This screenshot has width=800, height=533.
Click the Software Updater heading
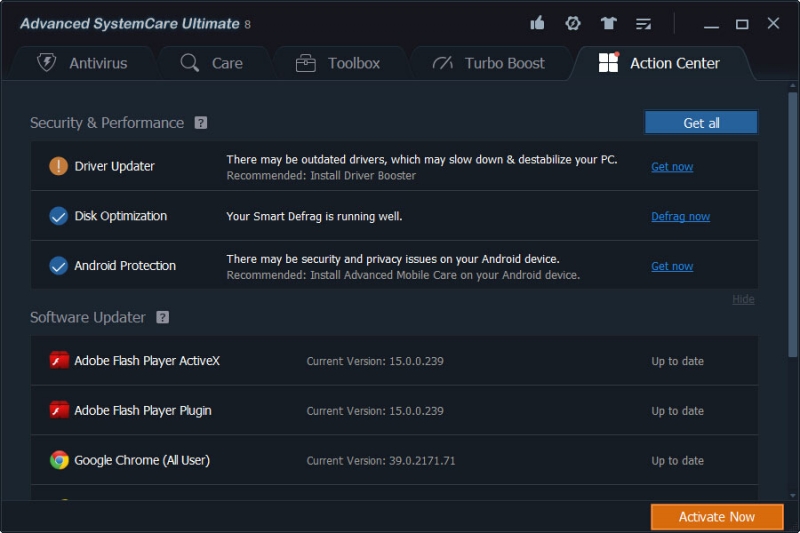[x=88, y=317]
